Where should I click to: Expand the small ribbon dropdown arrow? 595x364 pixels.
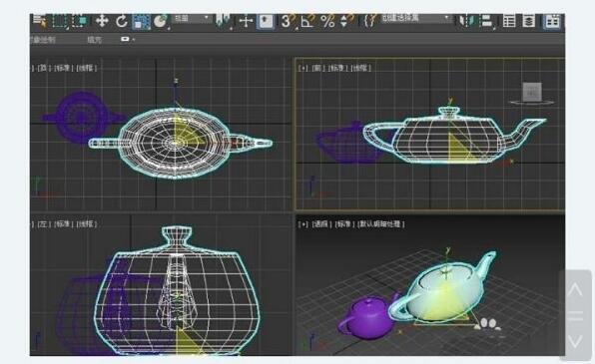pyautogui.click(x=128, y=39)
